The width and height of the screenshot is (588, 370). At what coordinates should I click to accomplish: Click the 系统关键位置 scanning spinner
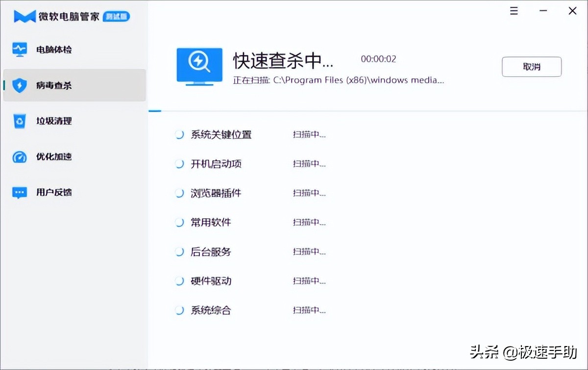pos(178,134)
